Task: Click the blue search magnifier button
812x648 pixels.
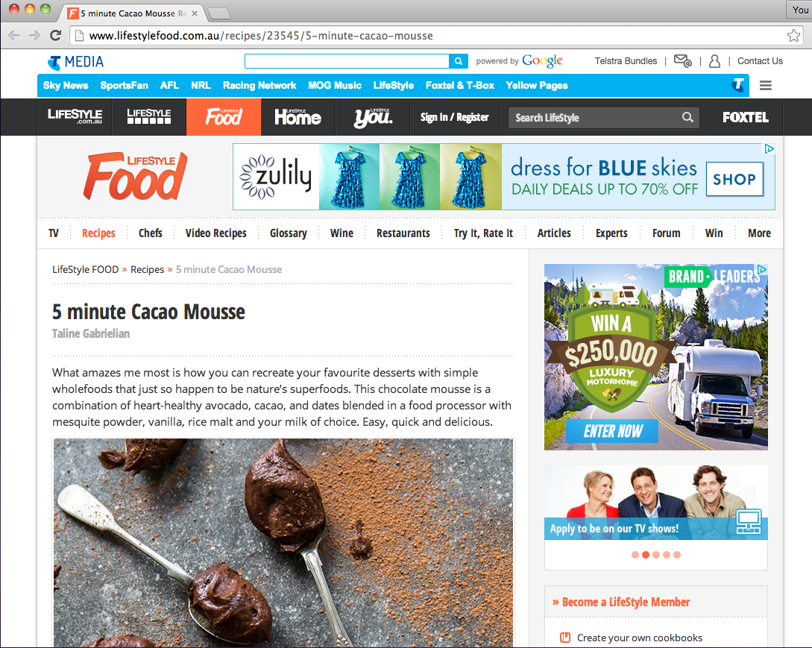Action: (x=459, y=61)
